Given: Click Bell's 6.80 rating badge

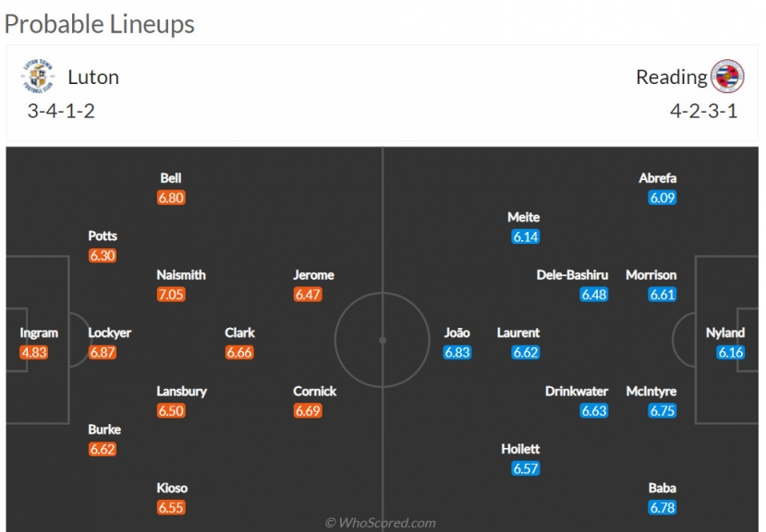Looking at the screenshot, I should point(171,198).
